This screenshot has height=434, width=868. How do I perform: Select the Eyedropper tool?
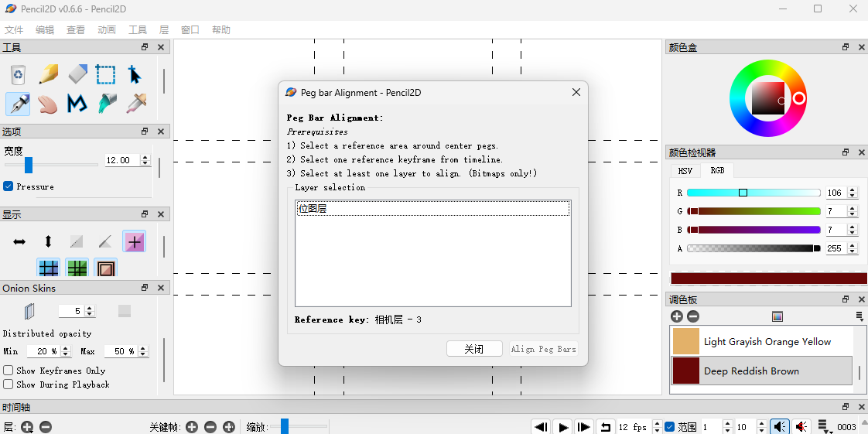pyautogui.click(x=135, y=104)
